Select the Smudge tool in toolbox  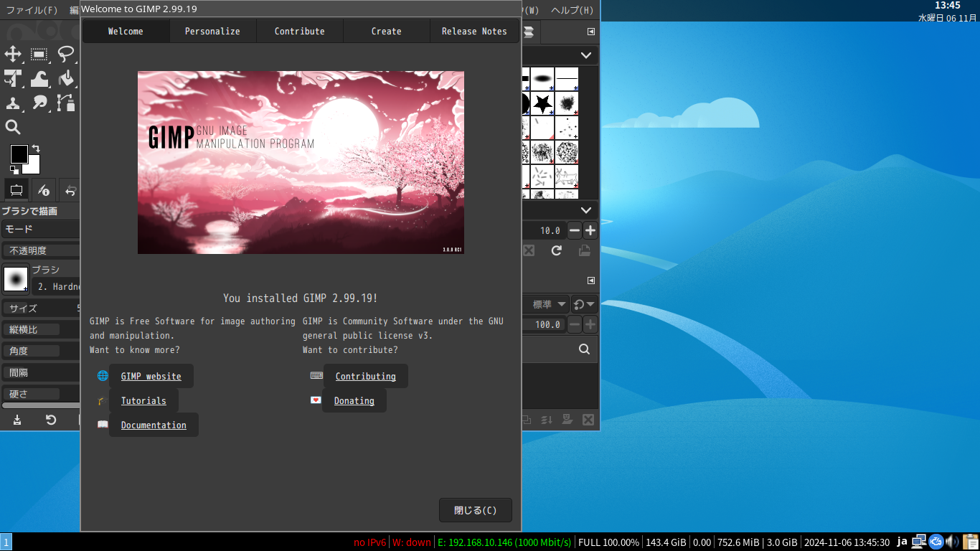coord(39,103)
